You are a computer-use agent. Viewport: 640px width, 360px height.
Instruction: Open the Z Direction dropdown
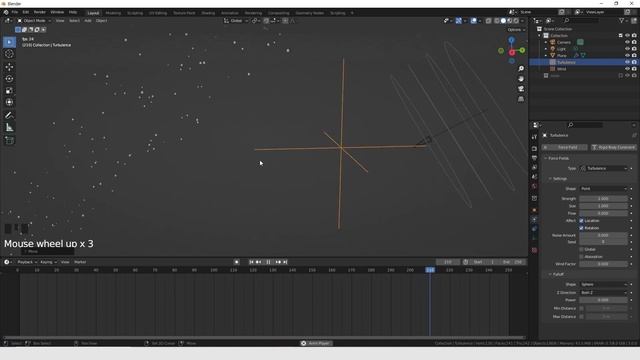[x=604, y=293]
